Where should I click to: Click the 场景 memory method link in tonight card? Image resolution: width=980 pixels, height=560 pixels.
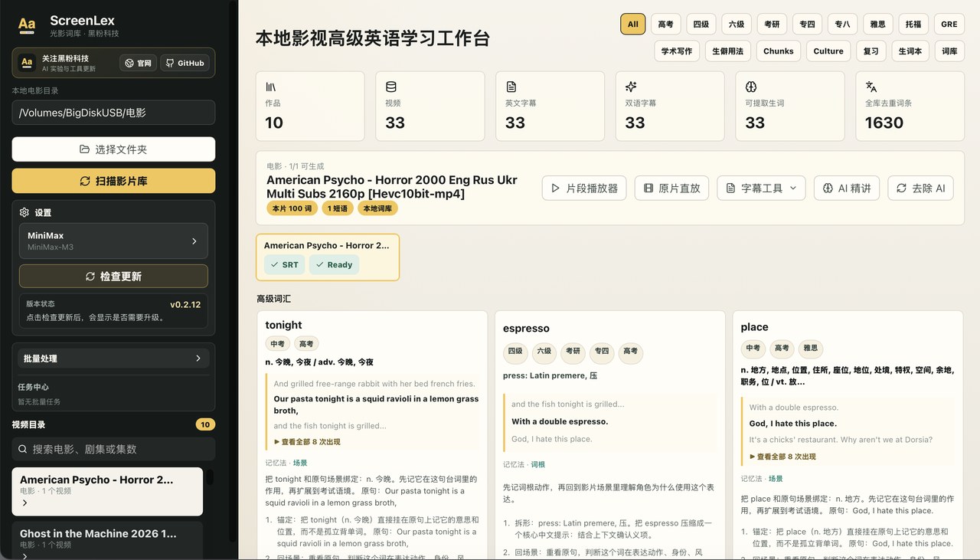(300, 463)
